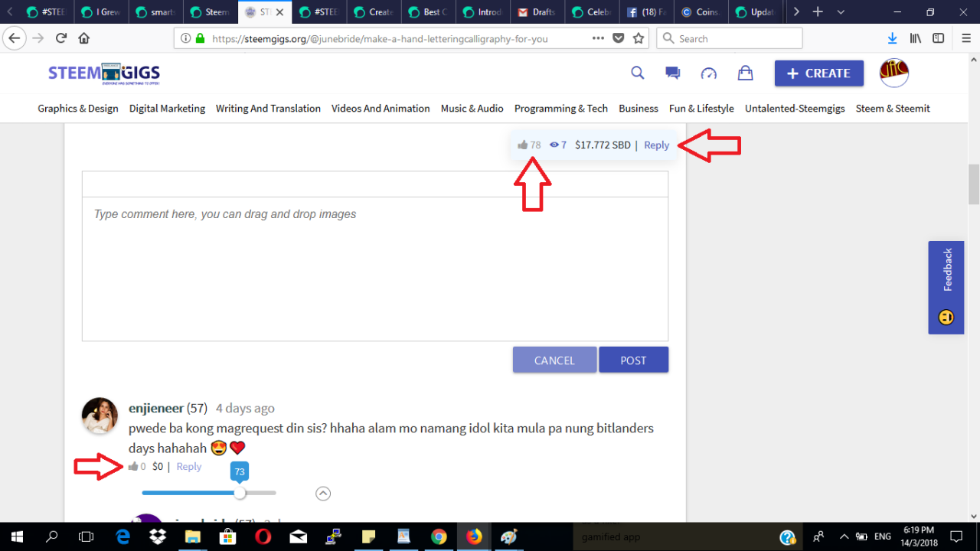This screenshot has width=980, height=551.
Task: Switch to the Facebook (18) tab
Action: pyautogui.click(x=645, y=12)
